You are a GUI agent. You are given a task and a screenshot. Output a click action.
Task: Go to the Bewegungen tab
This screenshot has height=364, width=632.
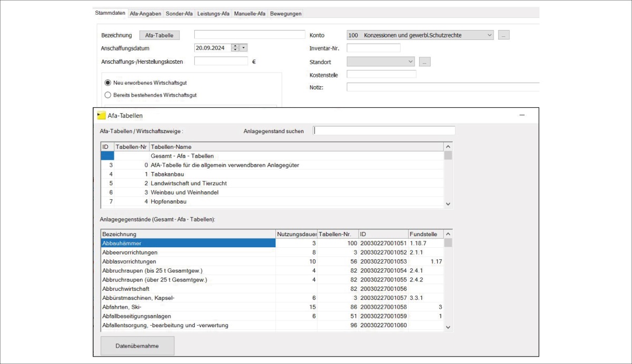pyautogui.click(x=285, y=14)
